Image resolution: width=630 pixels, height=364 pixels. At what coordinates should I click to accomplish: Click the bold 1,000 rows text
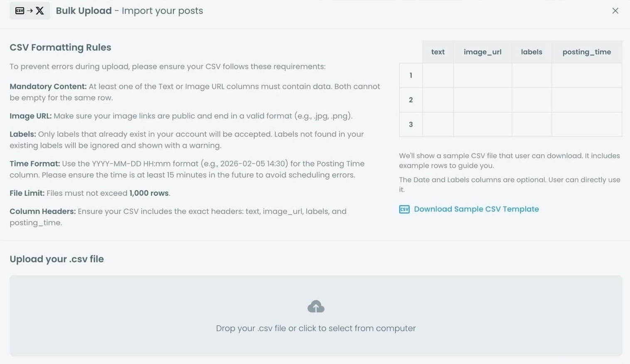click(x=148, y=193)
